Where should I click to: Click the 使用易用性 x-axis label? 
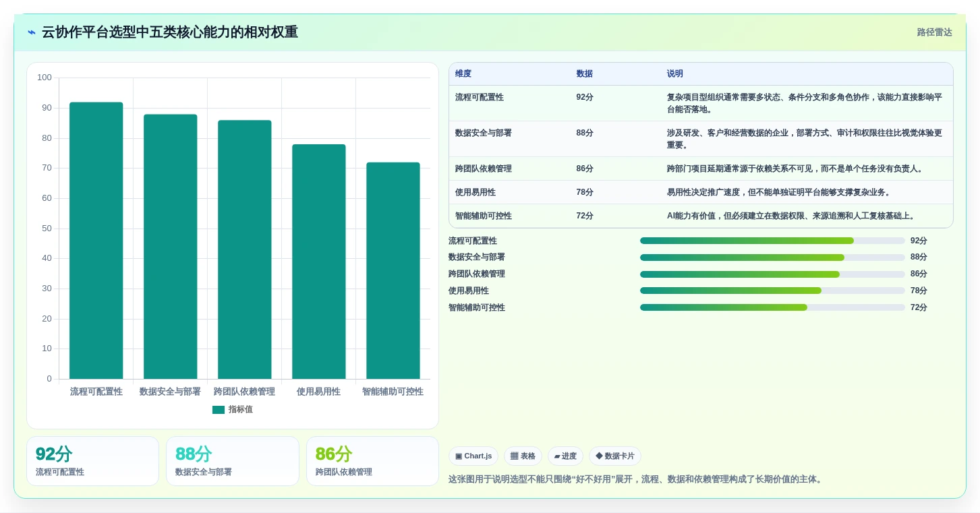coord(318,392)
